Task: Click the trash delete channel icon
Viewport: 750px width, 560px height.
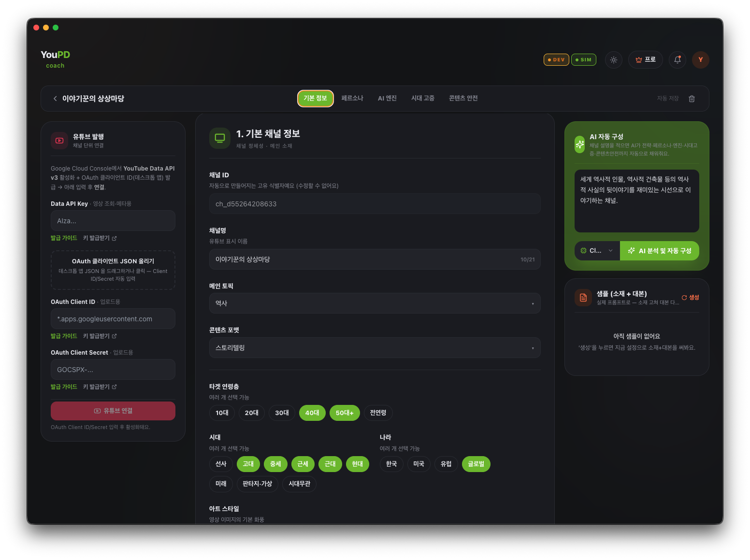Action: tap(692, 99)
